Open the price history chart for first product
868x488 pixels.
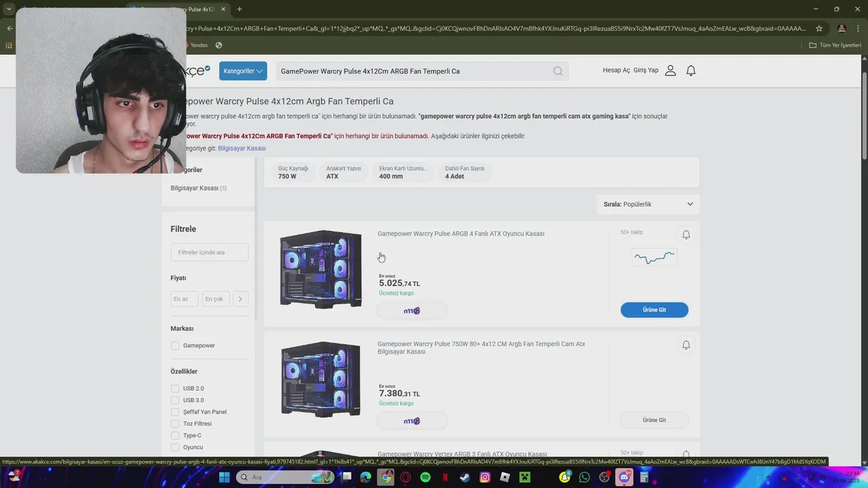pos(654,258)
